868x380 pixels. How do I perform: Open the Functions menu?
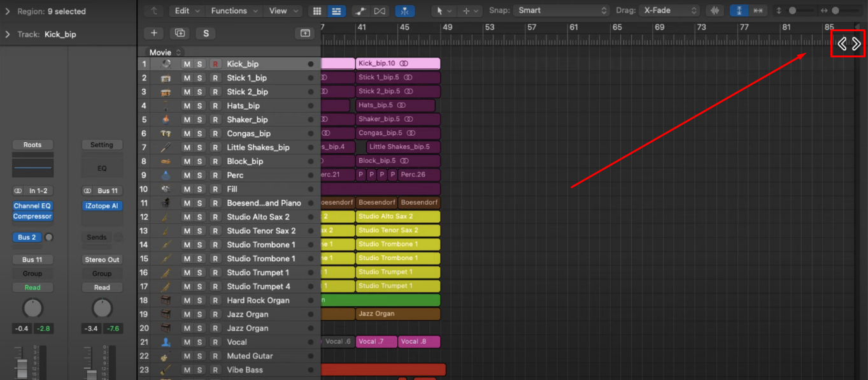pyautogui.click(x=232, y=10)
